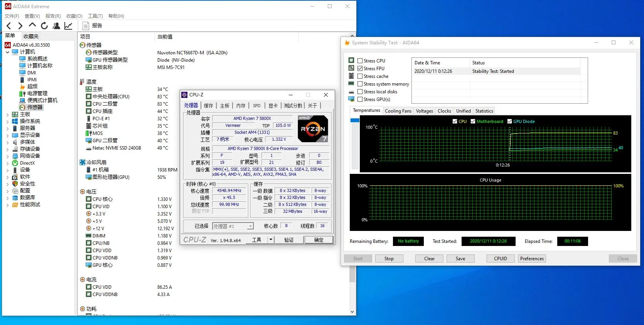Open the Cooling Fans tab

click(x=398, y=111)
